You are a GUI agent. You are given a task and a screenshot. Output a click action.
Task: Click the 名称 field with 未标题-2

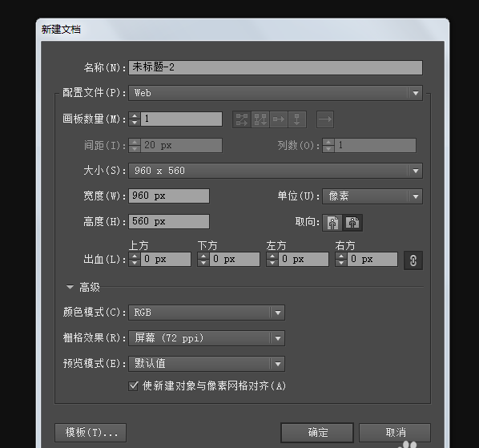tap(276, 67)
